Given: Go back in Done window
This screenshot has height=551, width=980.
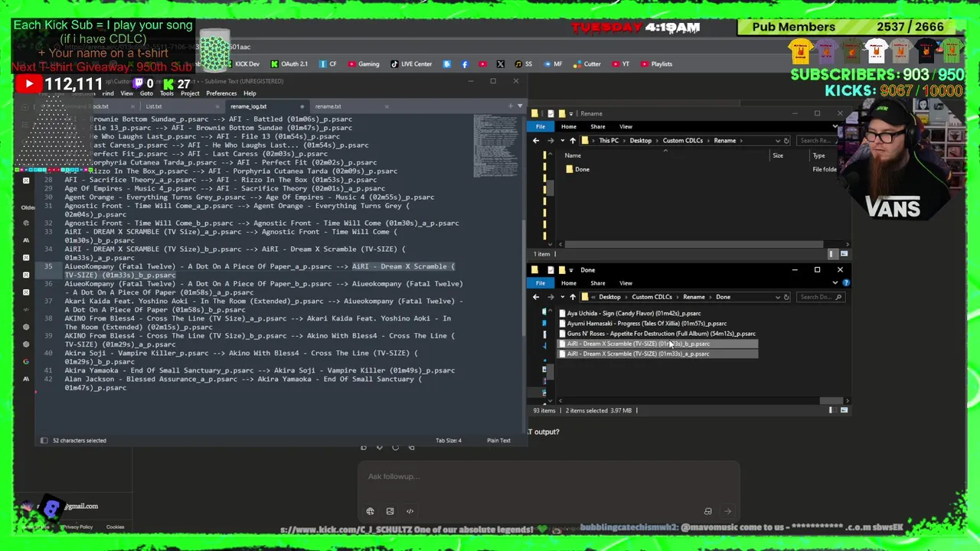Looking at the screenshot, I should (x=536, y=297).
